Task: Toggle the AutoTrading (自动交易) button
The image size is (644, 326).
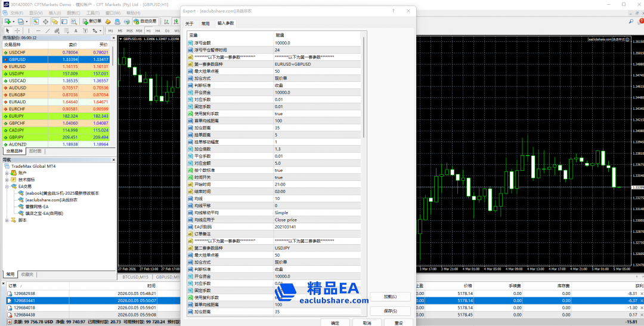Action: [144, 21]
